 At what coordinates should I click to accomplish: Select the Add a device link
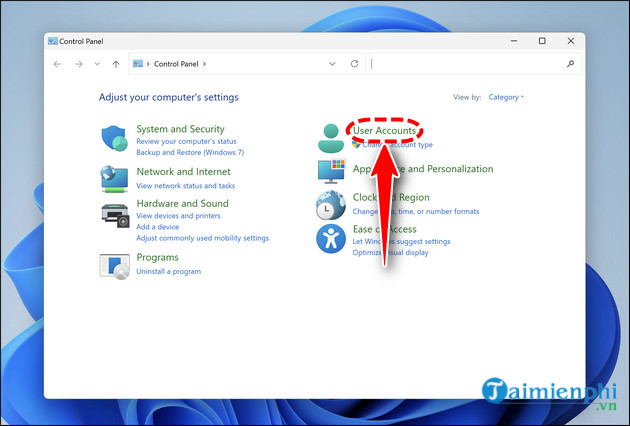tap(158, 227)
